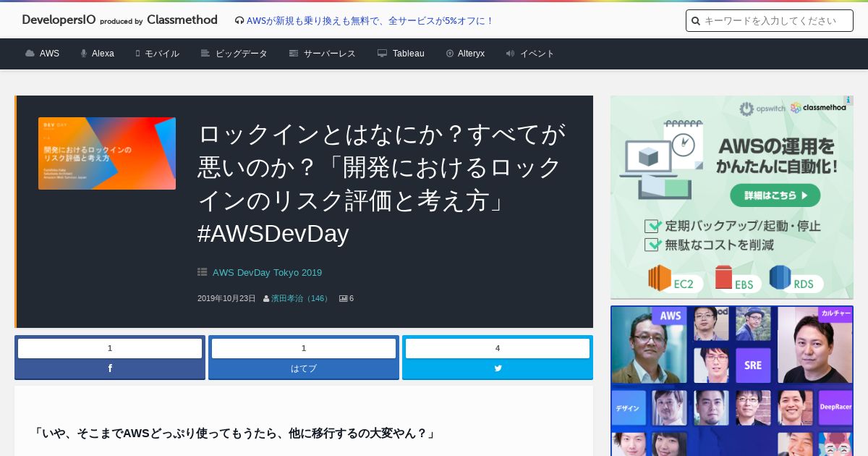
Task: Click the Hatena bookmark count showing 1
Action: [x=304, y=348]
